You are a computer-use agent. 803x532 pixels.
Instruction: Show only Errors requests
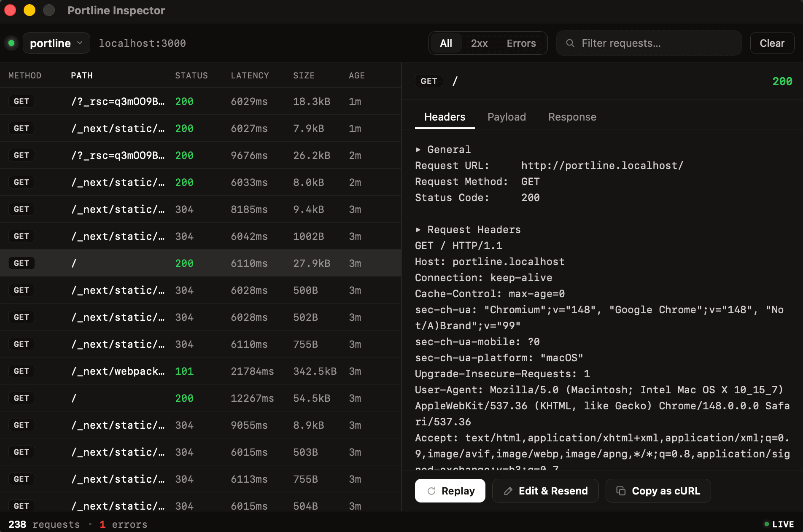click(x=521, y=43)
